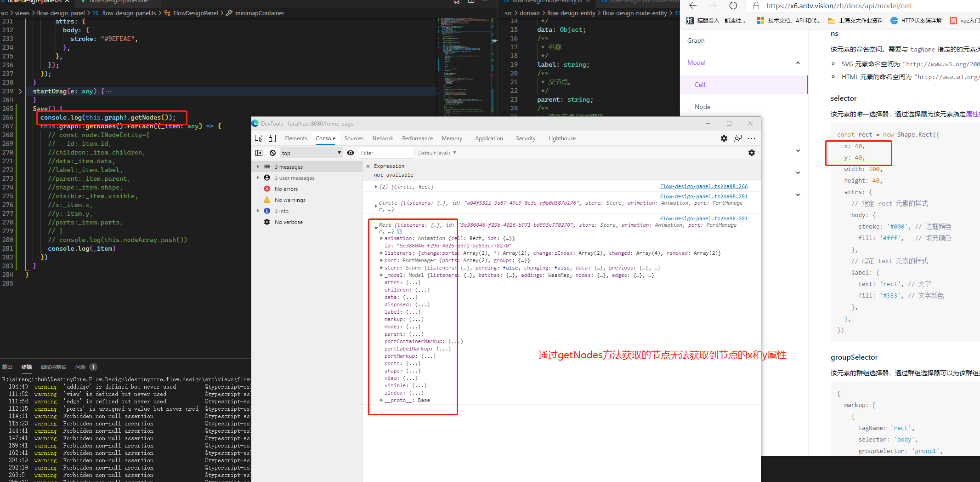Toggle the No warnings console filter
The width and height of the screenshot is (980, 482).
289,200
